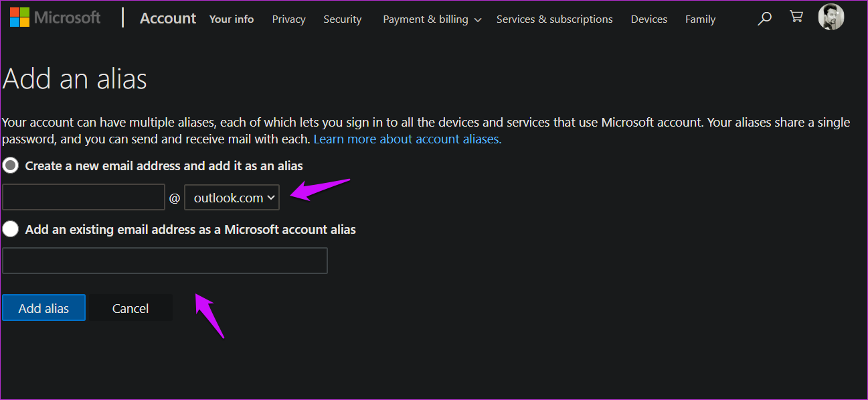Open the account profile picture
The height and width of the screenshot is (400, 868).
[x=831, y=17]
